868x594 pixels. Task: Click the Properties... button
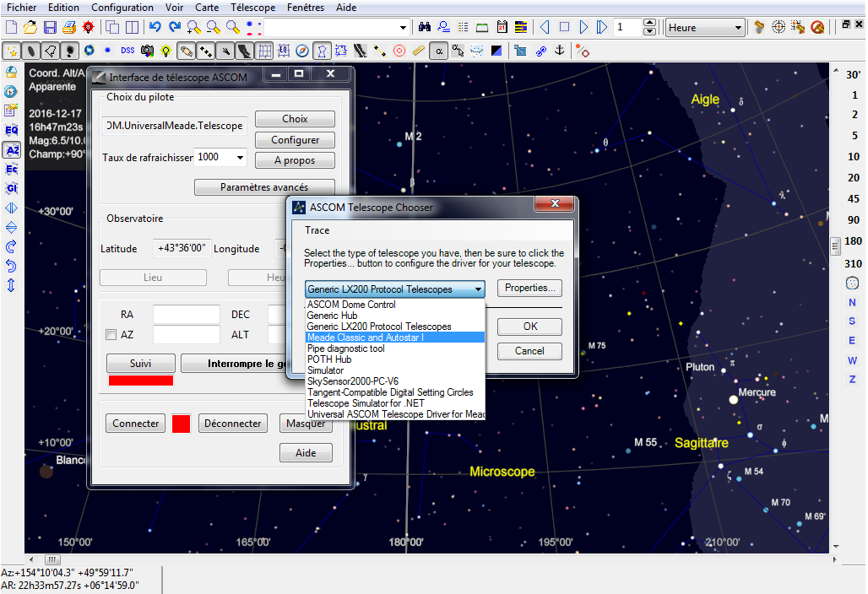(x=529, y=288)
